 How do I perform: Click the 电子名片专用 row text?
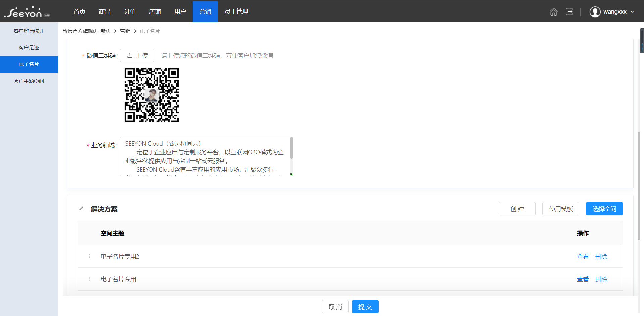[118, 279]
